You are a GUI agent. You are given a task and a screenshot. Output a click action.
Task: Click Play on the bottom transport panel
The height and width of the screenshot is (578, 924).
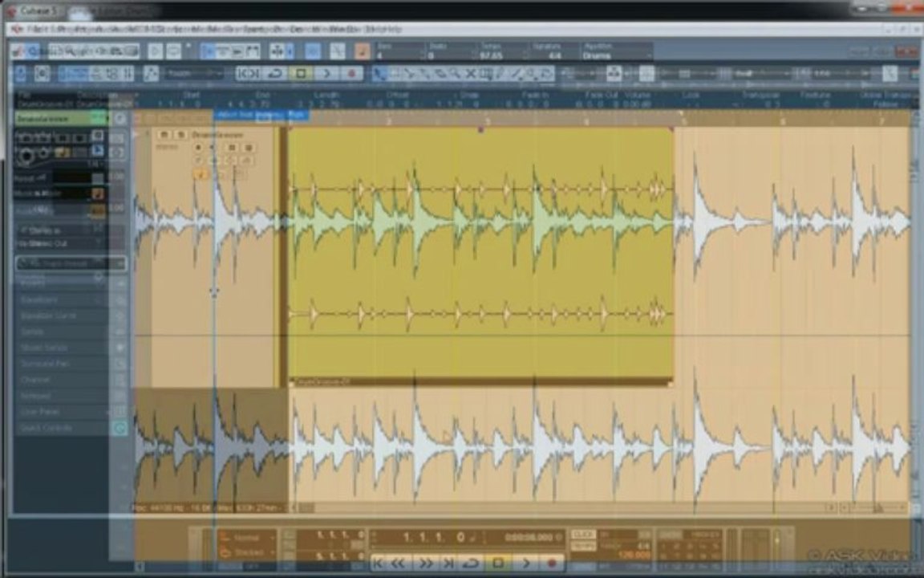pos(525,564)
